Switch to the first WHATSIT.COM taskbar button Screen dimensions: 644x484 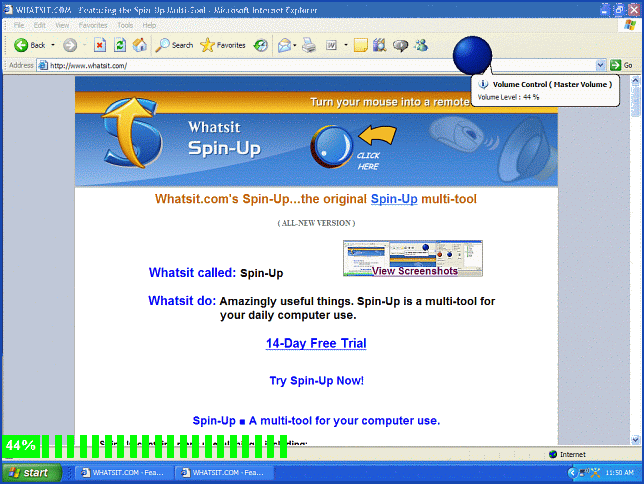coord(123,472)
